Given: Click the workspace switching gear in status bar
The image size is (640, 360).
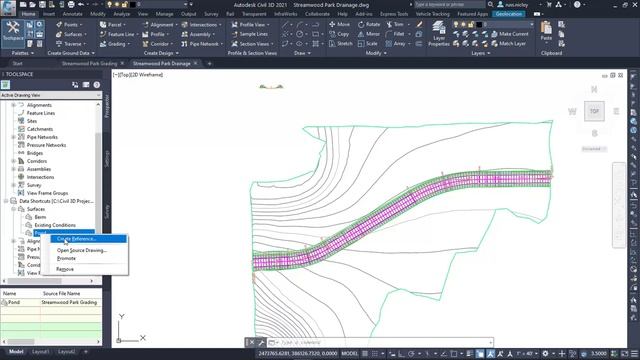Looking at the screenshot, I should 545,353.
